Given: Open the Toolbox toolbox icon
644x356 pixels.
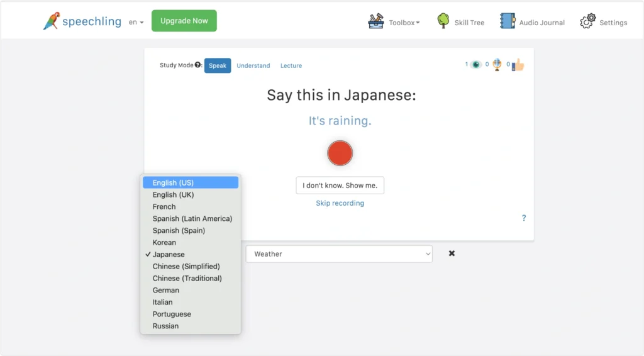Looking at the screenshot, I should click(x=376, y=21).
